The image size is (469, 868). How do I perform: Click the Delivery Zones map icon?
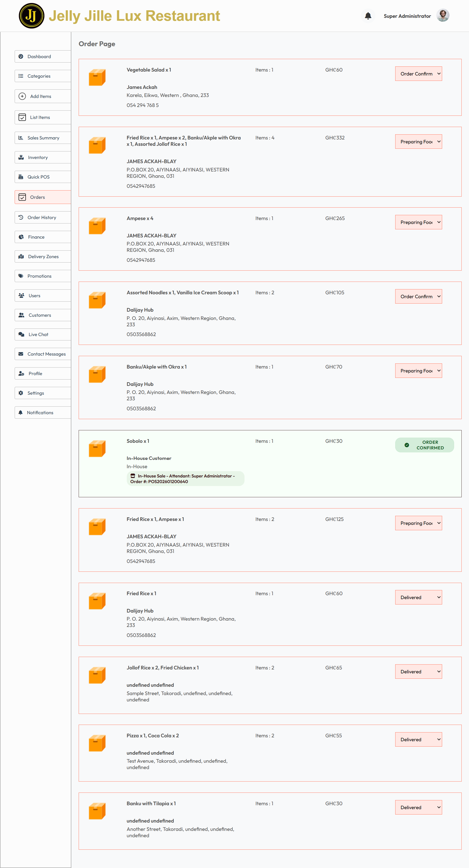[x=21, y=256]
